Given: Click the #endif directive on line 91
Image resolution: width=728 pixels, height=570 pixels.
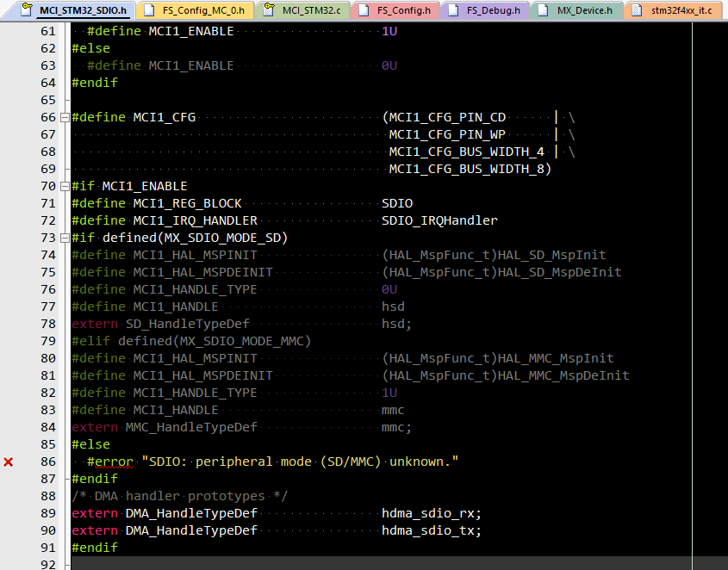Looking at the screenshot, I should (95, 548).
